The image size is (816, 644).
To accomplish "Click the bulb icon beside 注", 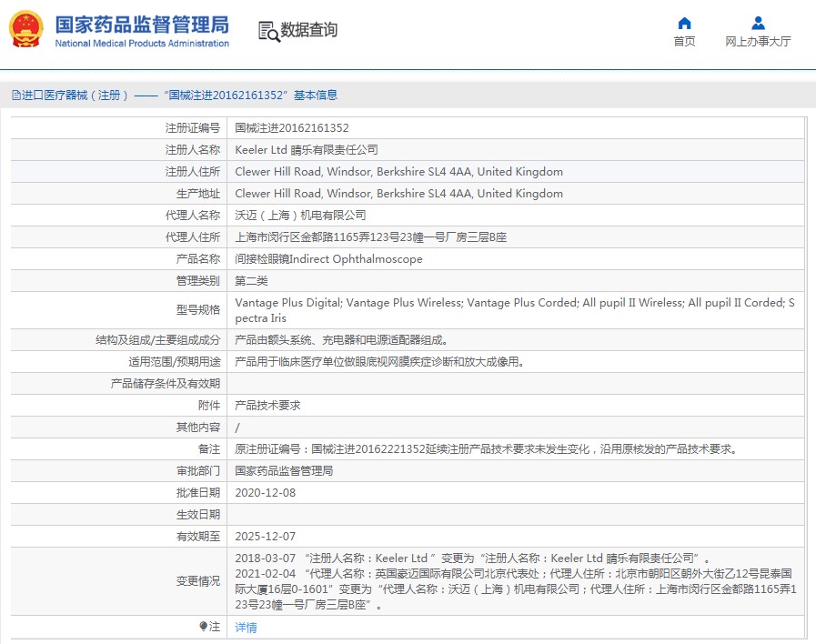I will tap(203, 627).
